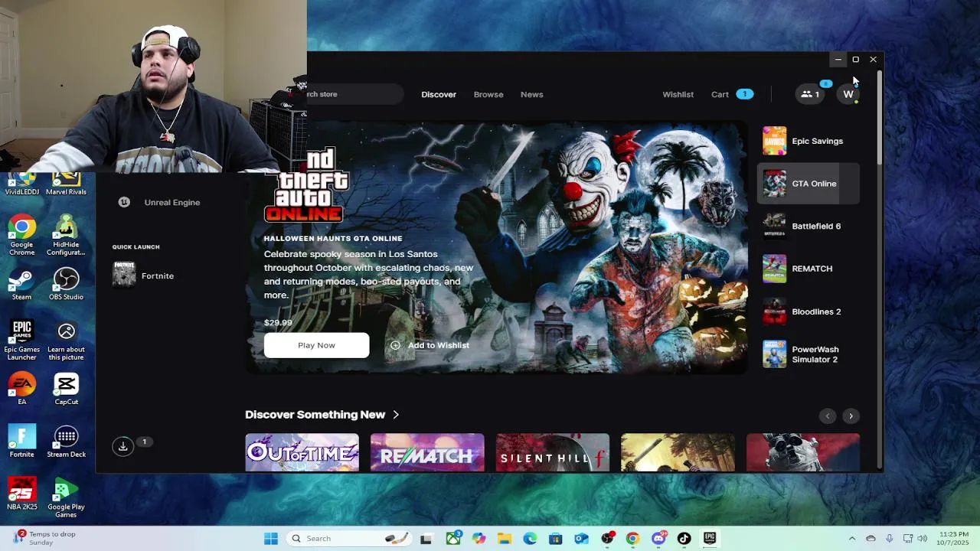Select the Epic Savings thumbnail icon
The height and width of the screenshot is (551, 980).
774,141
